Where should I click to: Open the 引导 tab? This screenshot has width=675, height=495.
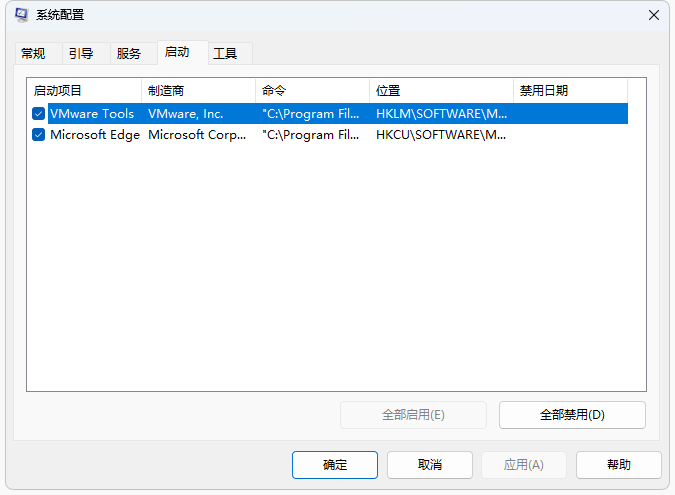81,54
